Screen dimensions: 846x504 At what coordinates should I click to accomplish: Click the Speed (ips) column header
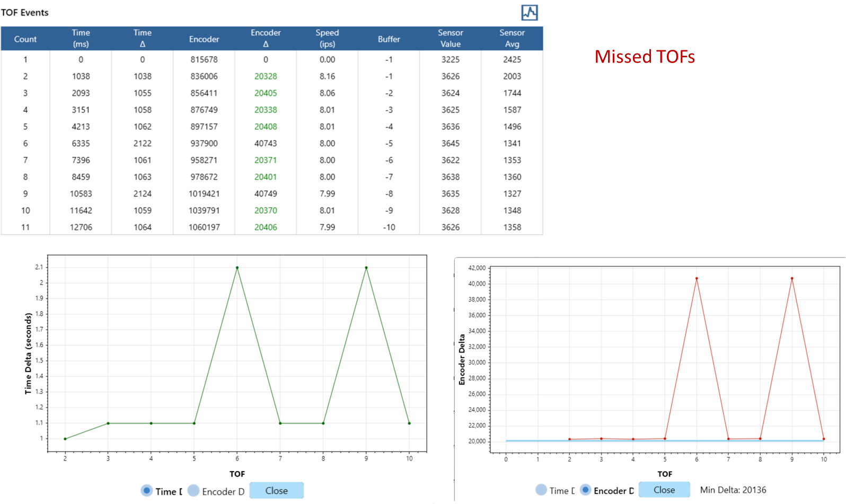coord(327,39)
